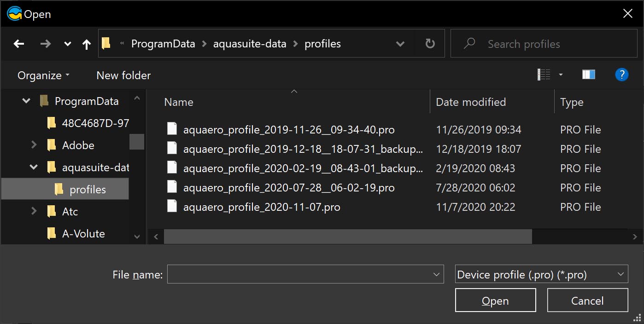Open the Device profile file type dropdown
Viewport: 644px width, 324px height.
(x=541, y=275)
